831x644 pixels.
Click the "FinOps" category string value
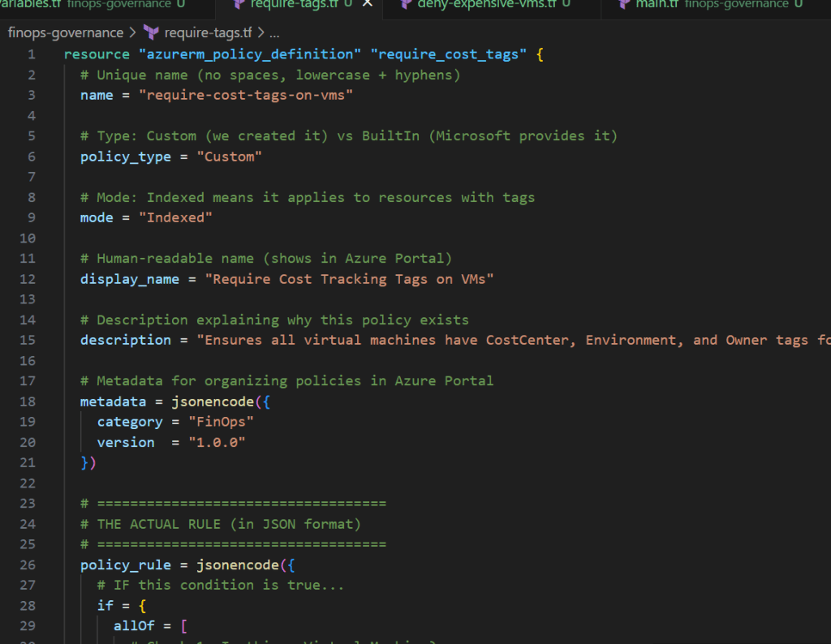219,422
